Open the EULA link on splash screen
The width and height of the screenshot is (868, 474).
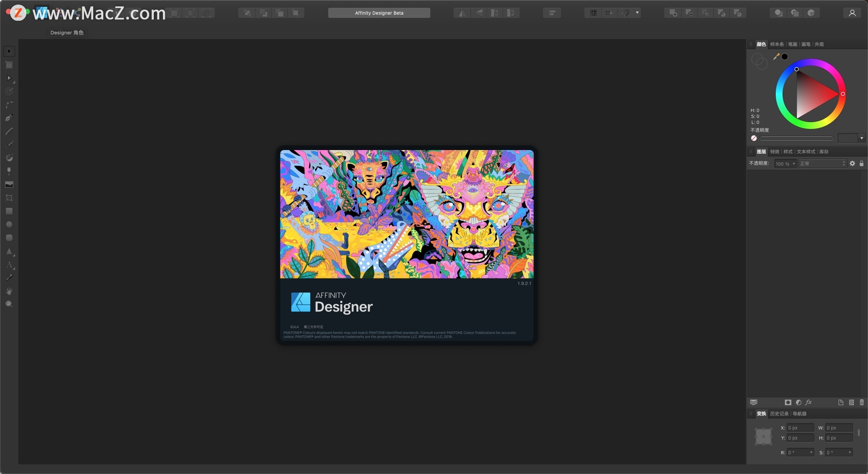(x=295, y=327)
